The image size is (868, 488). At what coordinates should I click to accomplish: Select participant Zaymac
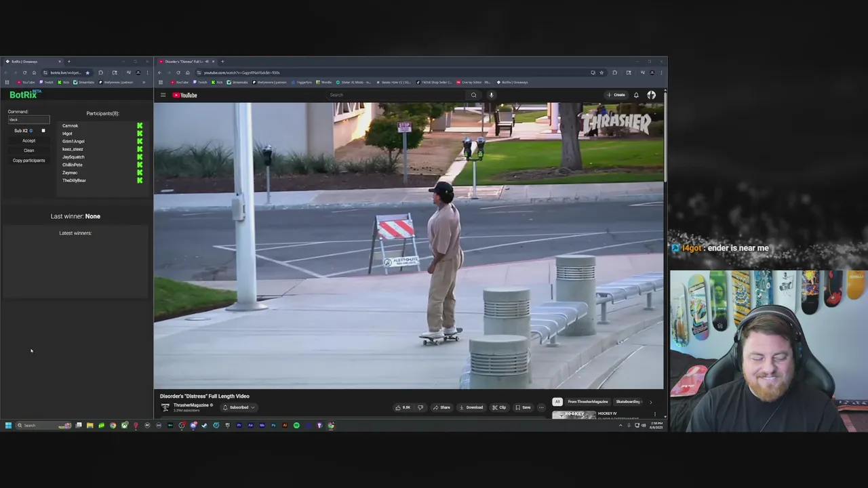click(x=70, y=173)
